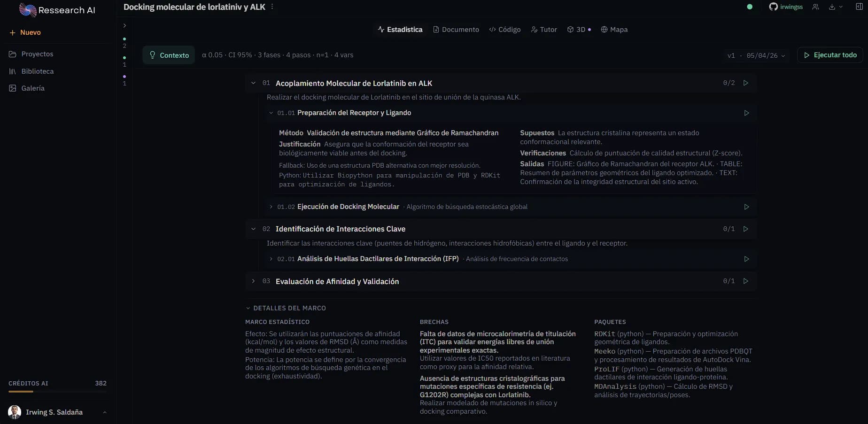Image resolution: width=868 pixels, height=424 pixels.
Task: Run step 01.02 Ejecución de Docking play icon
Action: (746, 207)
